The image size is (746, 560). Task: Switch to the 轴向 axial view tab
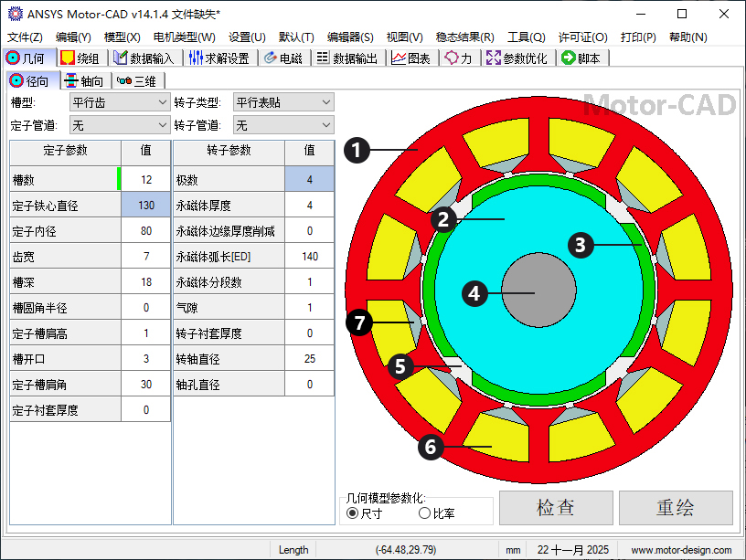pyautogui.click(x=86, y=80)
